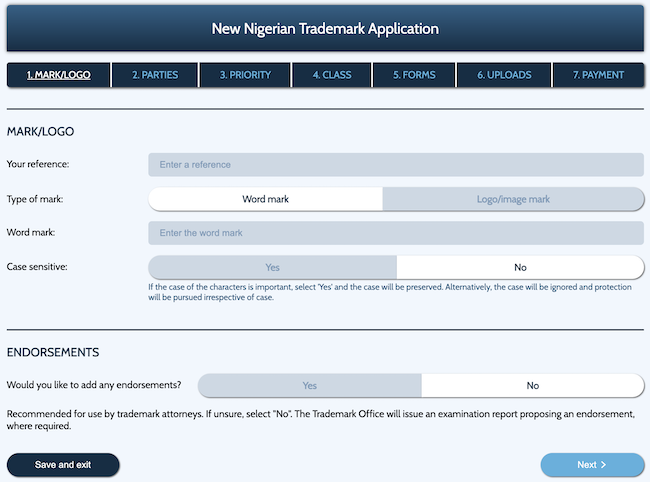
Task: Set Case sensitive to Yes
Action: pyautogui.click(x=272, y=267)
